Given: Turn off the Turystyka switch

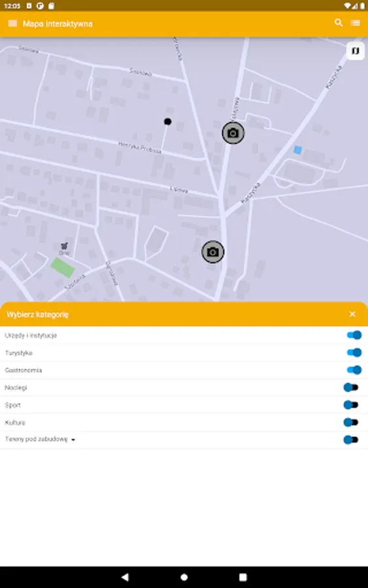Looking at the screenshot, I should [354, 353].
